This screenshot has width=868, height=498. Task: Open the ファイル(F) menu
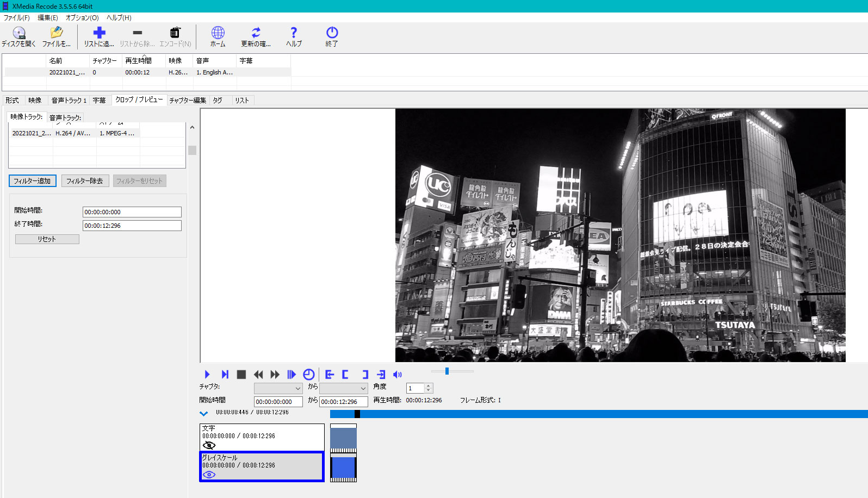click(17, 17)
